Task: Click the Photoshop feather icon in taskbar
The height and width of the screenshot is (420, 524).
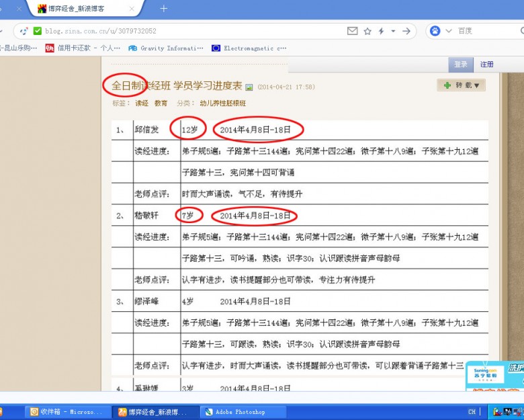Action: pos(209,412)
